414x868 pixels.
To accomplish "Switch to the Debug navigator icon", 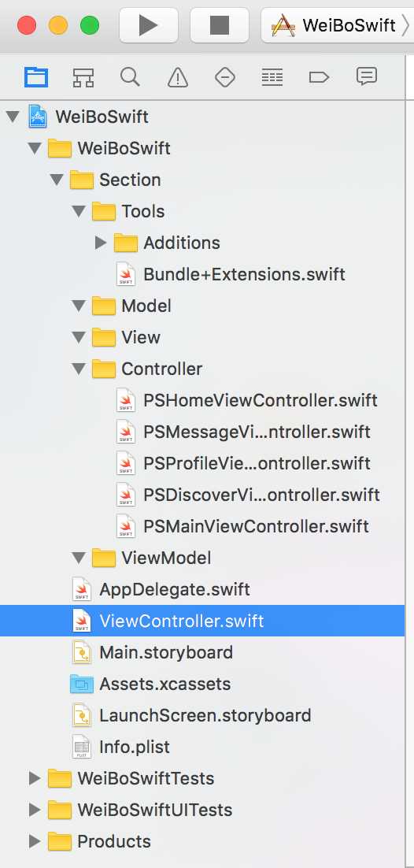I will [272, 77].
